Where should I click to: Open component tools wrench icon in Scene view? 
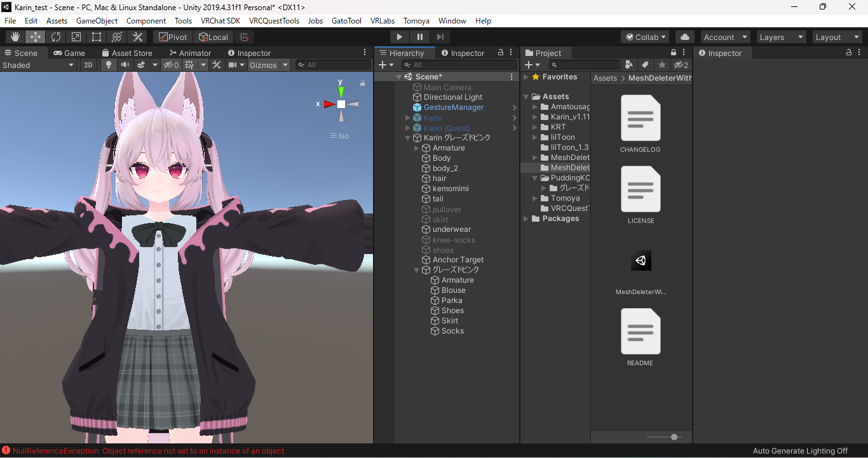217,65
